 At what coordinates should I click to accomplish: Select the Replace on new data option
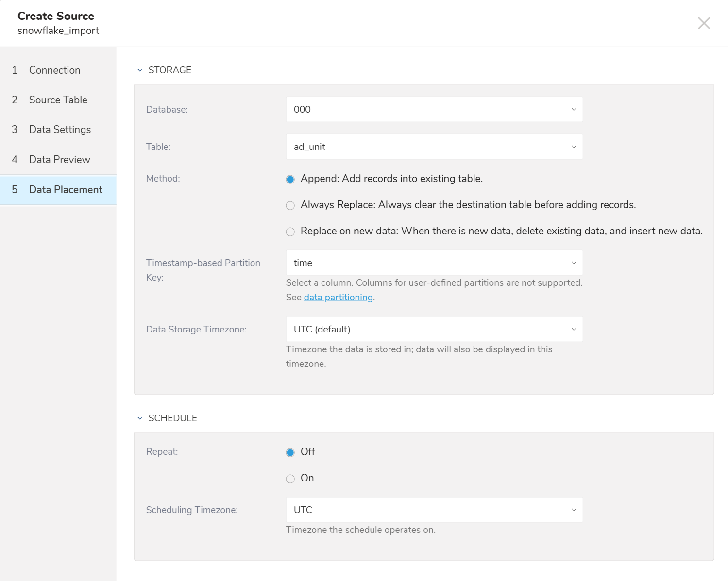[290, 232]
